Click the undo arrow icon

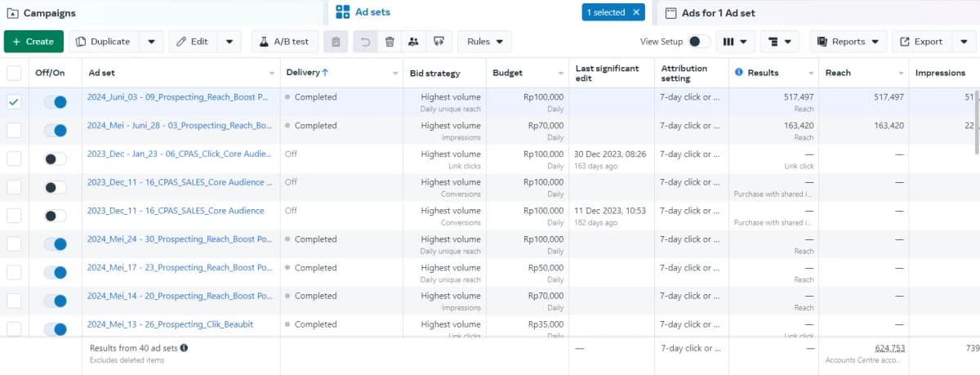[365, 42]
